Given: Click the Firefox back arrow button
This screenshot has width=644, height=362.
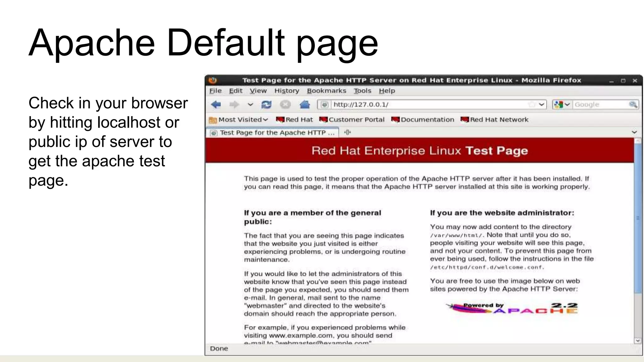Looking at the screenshot, I should pyautogui.click(x=216, y=105).
